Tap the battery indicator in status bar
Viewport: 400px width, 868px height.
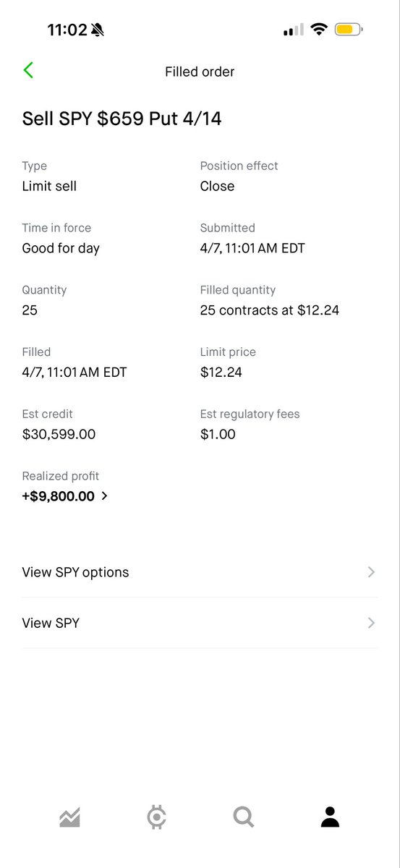[x=349, y=30]
